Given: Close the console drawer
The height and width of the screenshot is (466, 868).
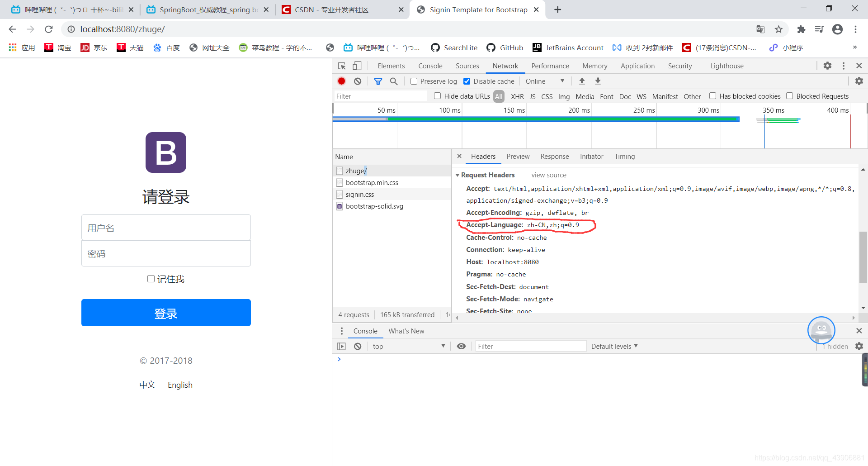Looking at the screenshot, I should point(859,331).
